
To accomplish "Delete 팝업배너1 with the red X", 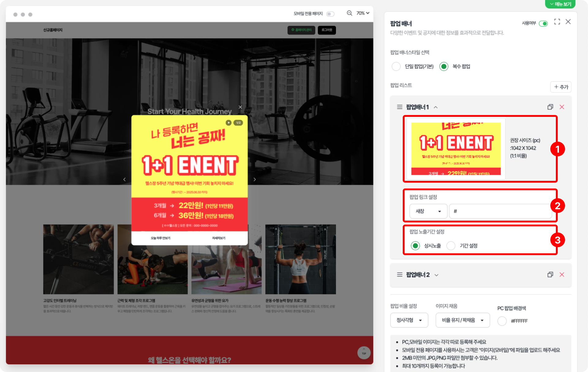I will [562, 107].
